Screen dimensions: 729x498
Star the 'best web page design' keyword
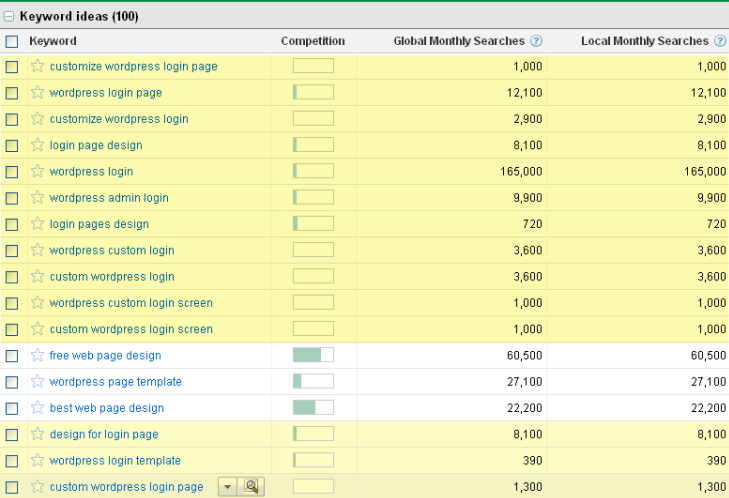pyautogui.click(x=38, y=408)
